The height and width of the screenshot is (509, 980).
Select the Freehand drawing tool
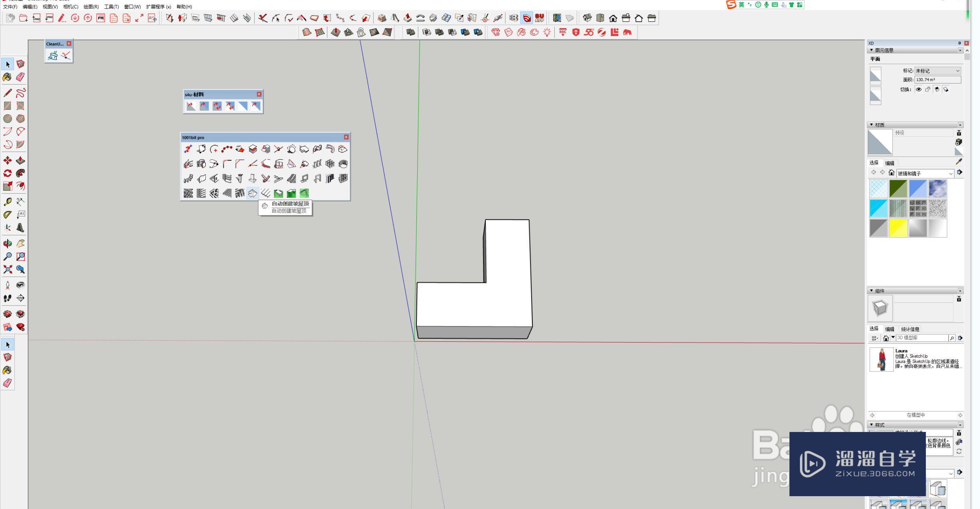tap(20, 93)
